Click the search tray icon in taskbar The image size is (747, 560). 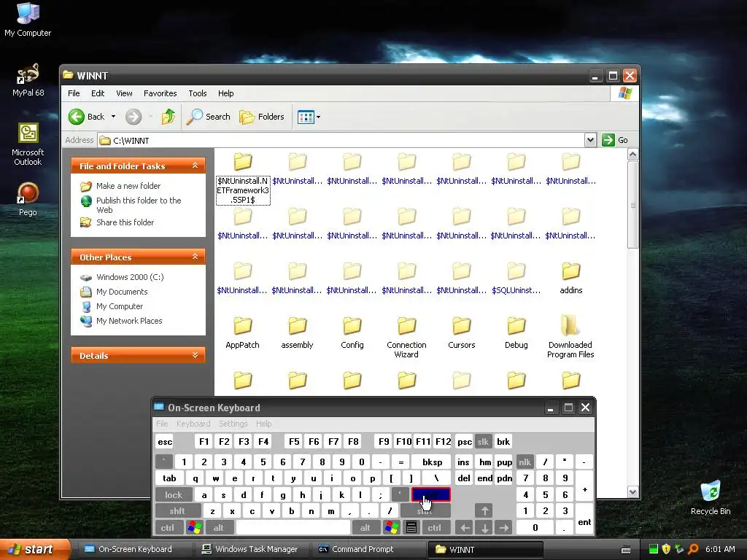pyautogui.click(x=693, y=549)
